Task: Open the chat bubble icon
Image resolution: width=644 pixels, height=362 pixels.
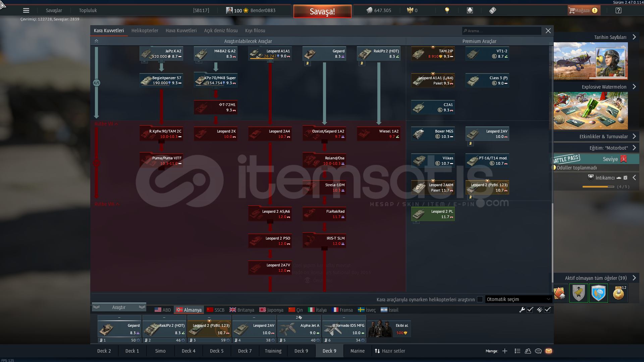Action: click(x=538, y=351)
